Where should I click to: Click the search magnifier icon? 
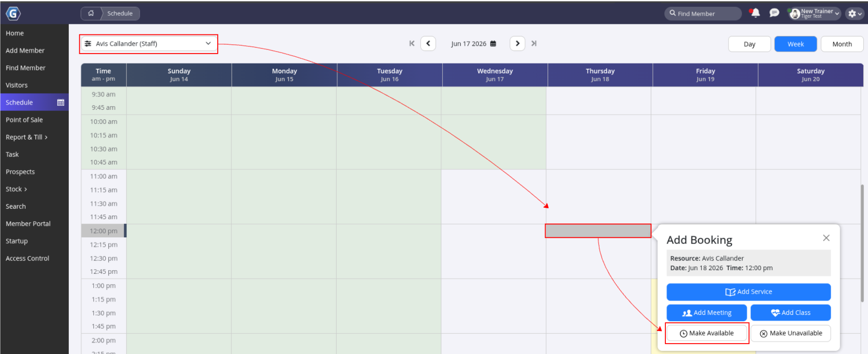pos(673,13)
